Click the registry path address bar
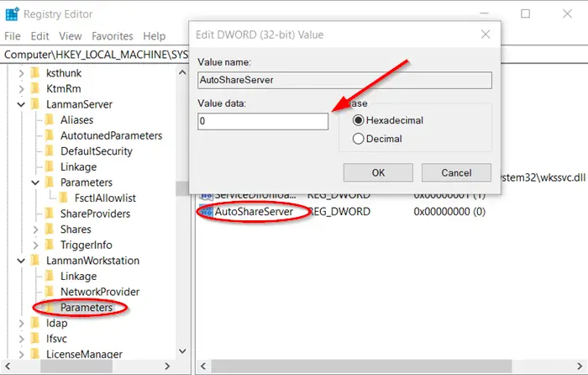Viewport: 588px width, 375px height. tap(96, 55)
